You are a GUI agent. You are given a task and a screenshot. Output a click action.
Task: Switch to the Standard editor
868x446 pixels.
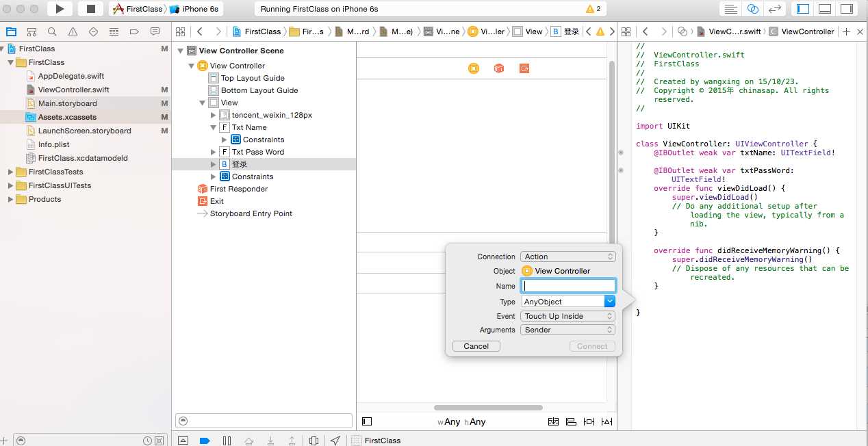[731, 9]
